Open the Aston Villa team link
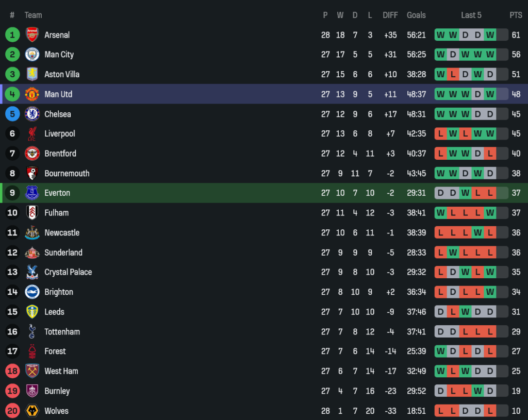528x420 pixels. coord(62,74)
